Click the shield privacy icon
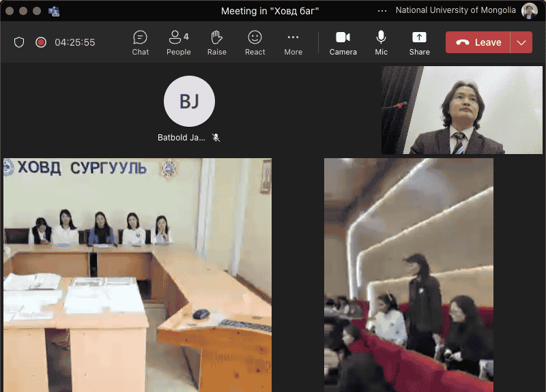 pyautogui.click(x=19, y=42)
